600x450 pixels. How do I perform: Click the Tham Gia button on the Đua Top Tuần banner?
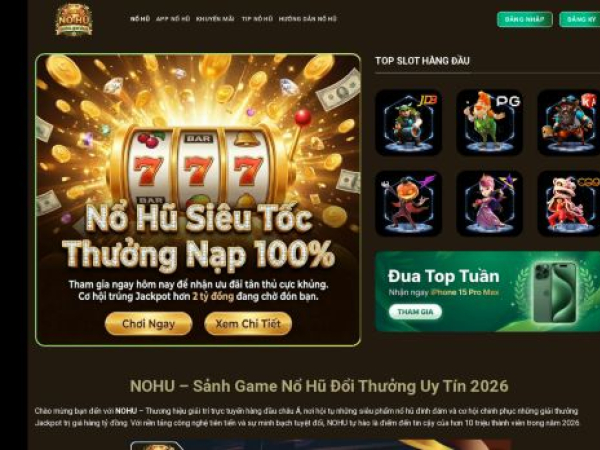coord(416,312)
